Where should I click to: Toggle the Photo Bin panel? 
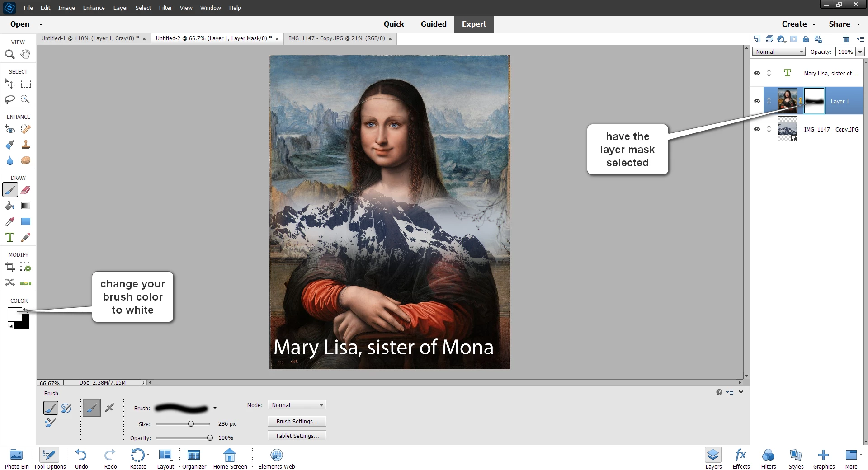(17, 459)
